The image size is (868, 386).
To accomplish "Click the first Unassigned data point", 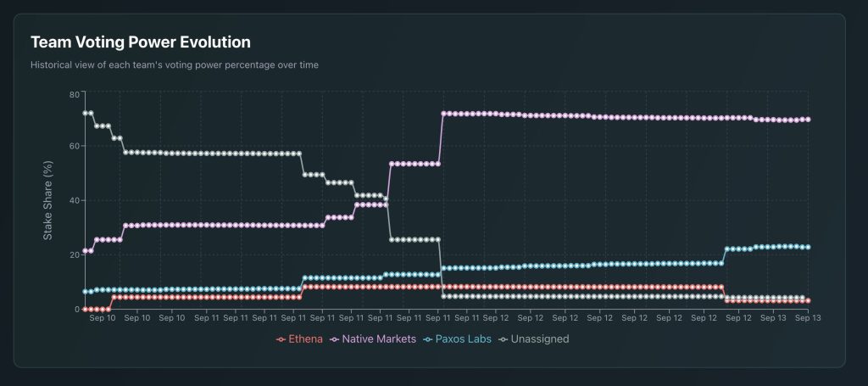I will (85, 113).
